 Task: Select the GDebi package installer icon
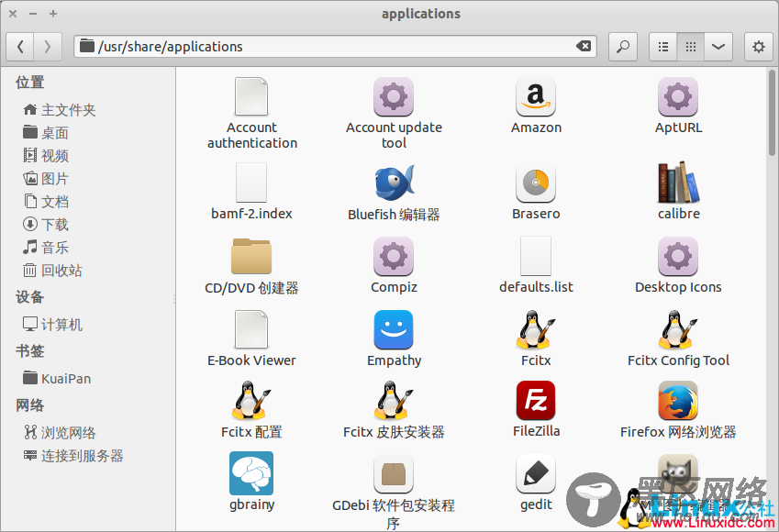tap(394, 473)
